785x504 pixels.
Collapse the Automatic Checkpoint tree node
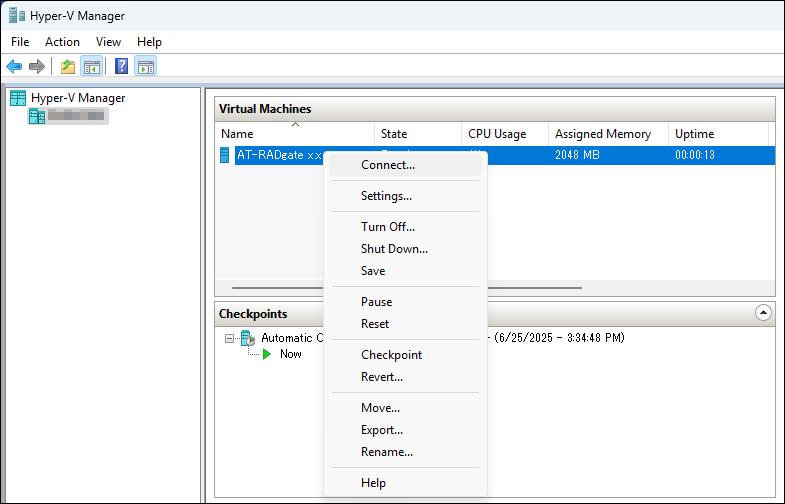pyautogui.click(x=230, y=338)
